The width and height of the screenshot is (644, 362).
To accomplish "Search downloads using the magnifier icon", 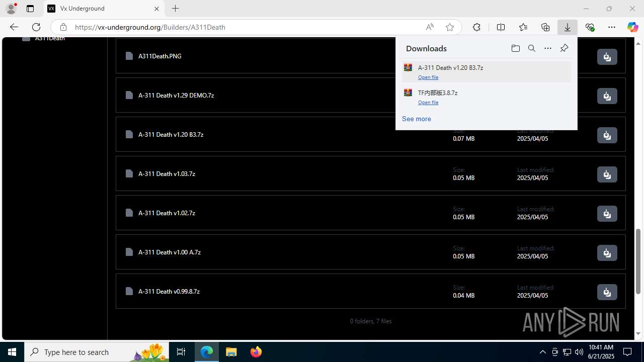I will click(x=531, y=48).
